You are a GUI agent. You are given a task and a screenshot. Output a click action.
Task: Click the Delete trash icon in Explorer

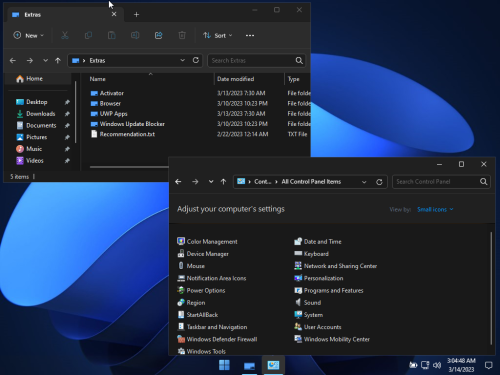point(182,35)
